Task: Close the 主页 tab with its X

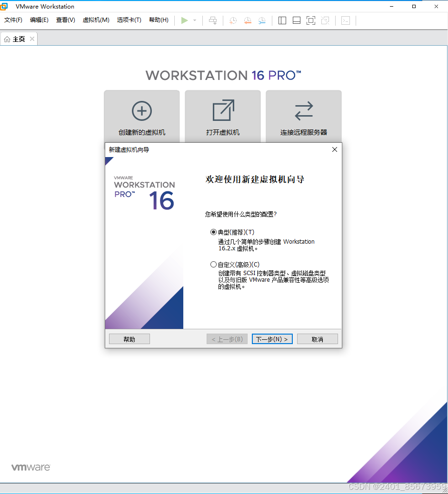Action: click(x=32, y=39)
